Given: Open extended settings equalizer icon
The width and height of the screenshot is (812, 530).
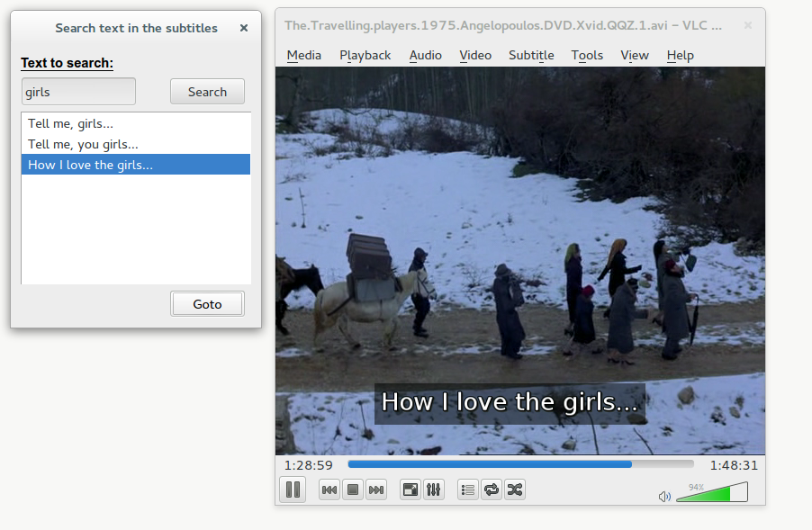Looking at the screenshot, I should [x=433, y=490].
